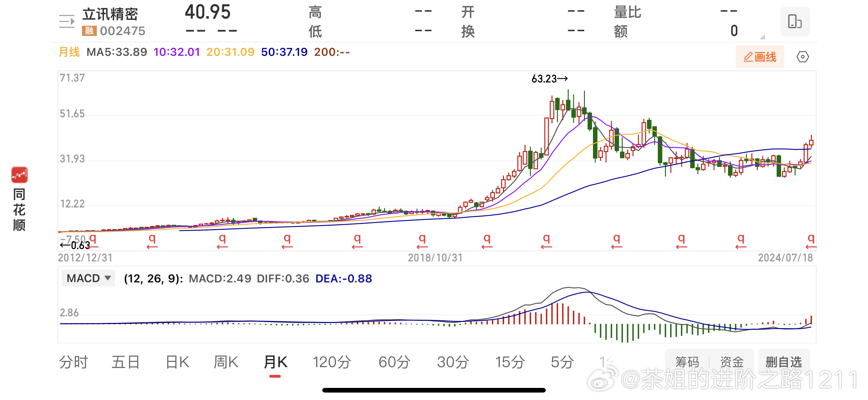
Task: Tap the landscape/portrait rotate icon
Action: (x=795, y=21)
